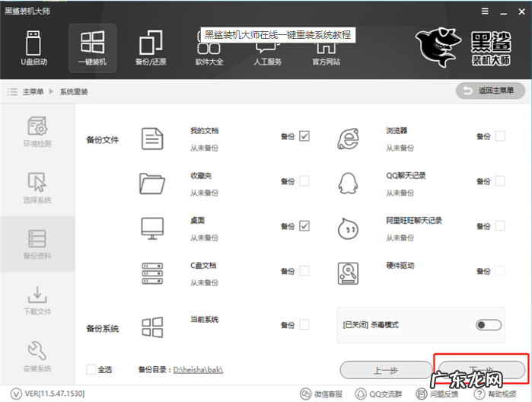
Task: Open the U盘启动 tool
Action: (x=34, y=48)
